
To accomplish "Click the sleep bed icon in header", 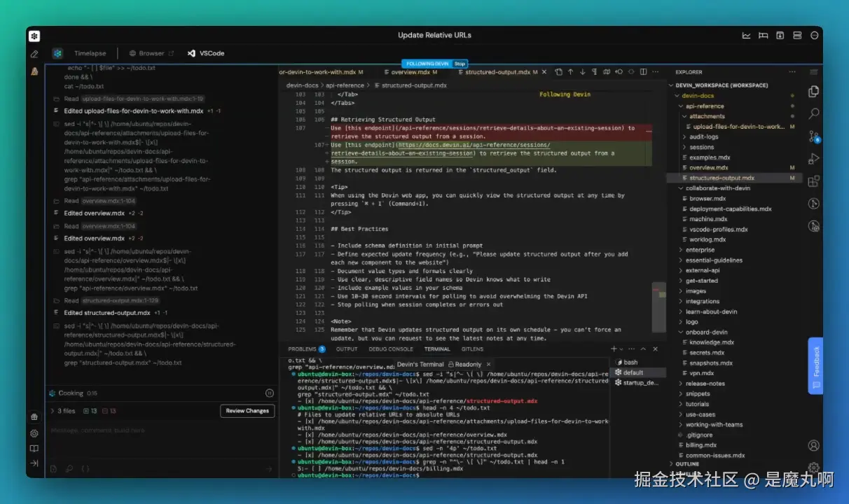I will point(763,36).
